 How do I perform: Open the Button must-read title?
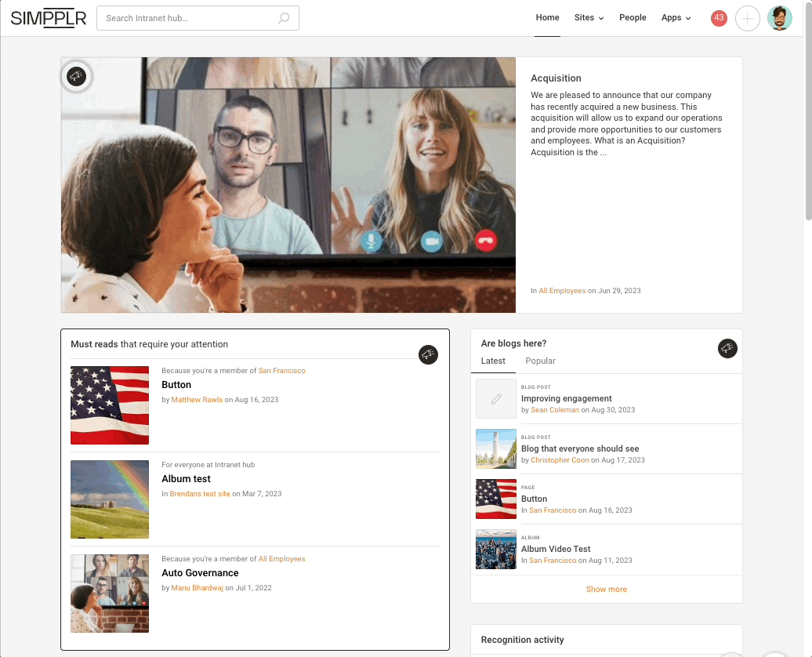coord(176,384)
